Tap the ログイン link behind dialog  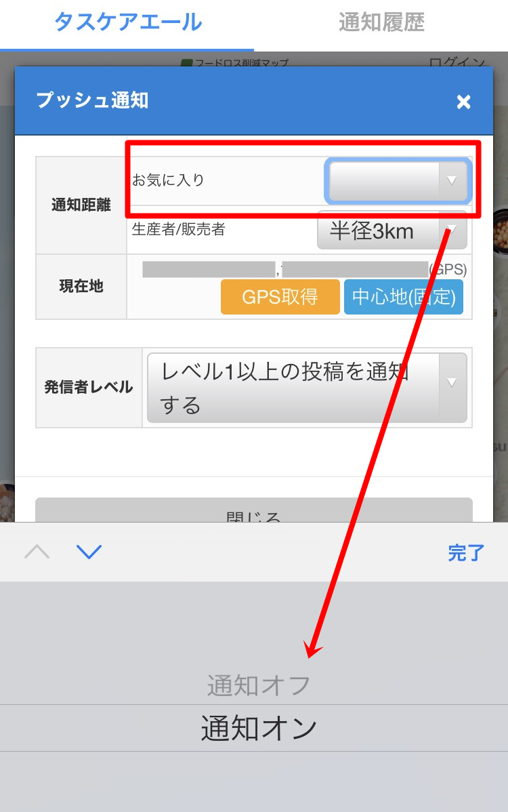tap(457, 62)
